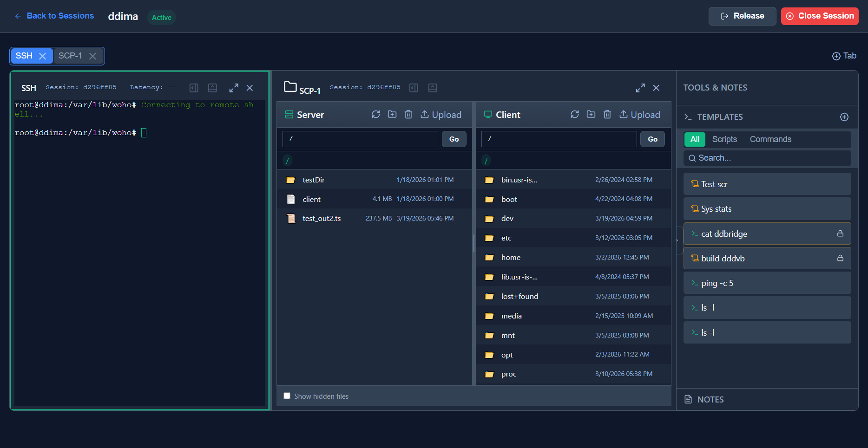
Task: Click the Release button
Action: pyautogui.click(x=742, y=16)
